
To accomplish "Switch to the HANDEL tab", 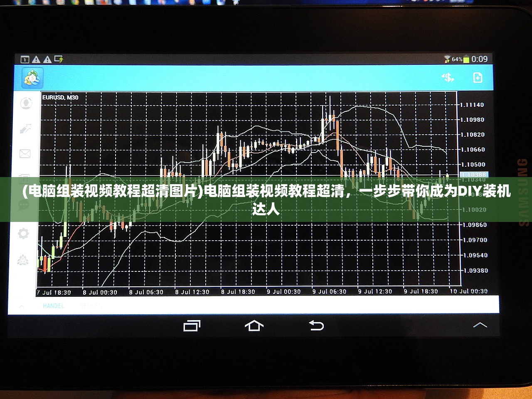I will point(53,306).
